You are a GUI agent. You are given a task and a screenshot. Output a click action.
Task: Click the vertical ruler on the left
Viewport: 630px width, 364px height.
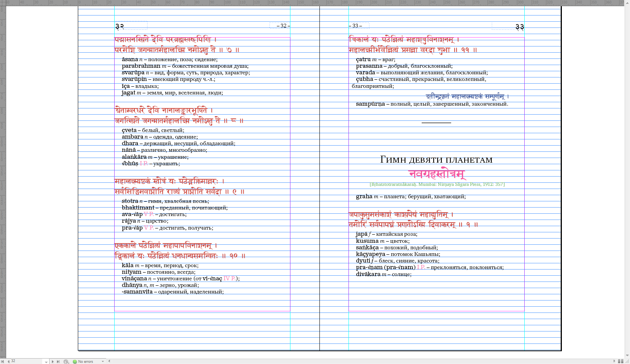[x=3, y=182]
